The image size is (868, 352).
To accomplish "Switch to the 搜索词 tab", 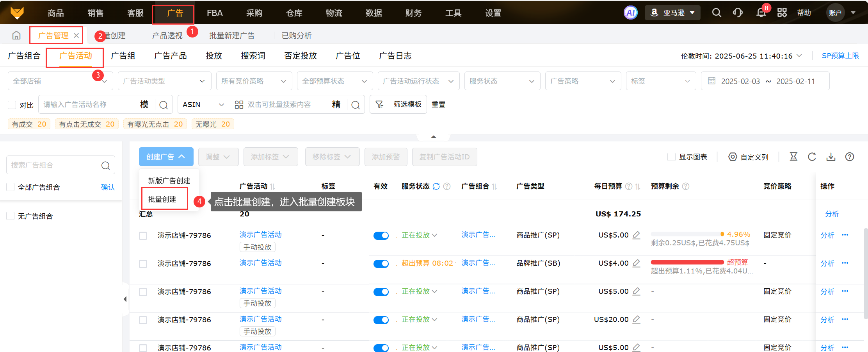I will 253,56.
